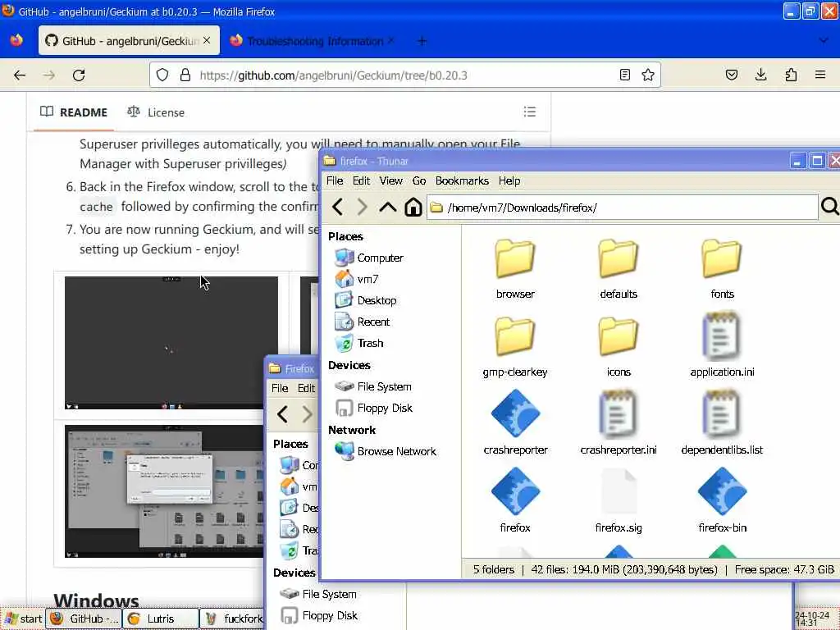Open the File menu in front Thunar window
Viewport: 840px width, 630px height.
335,180
